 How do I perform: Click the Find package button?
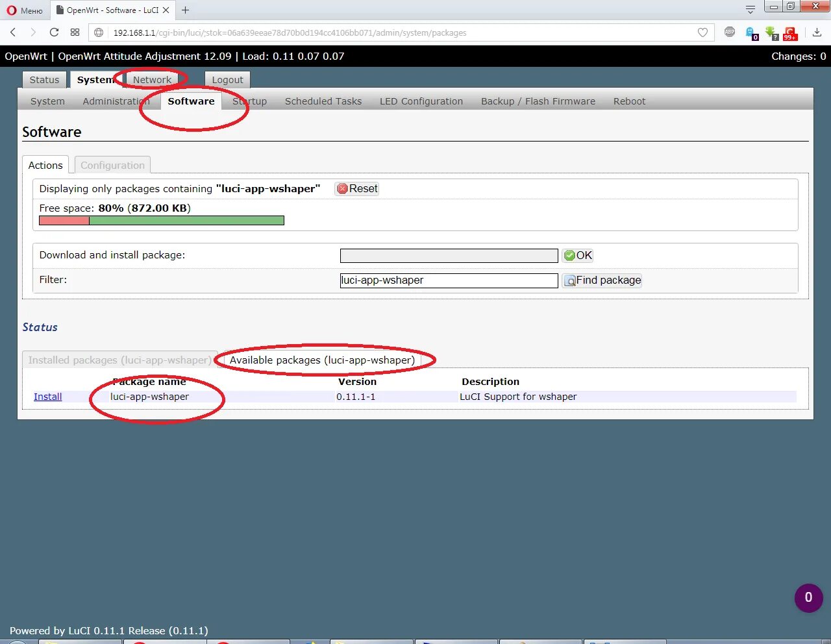[x=602, y=280]
